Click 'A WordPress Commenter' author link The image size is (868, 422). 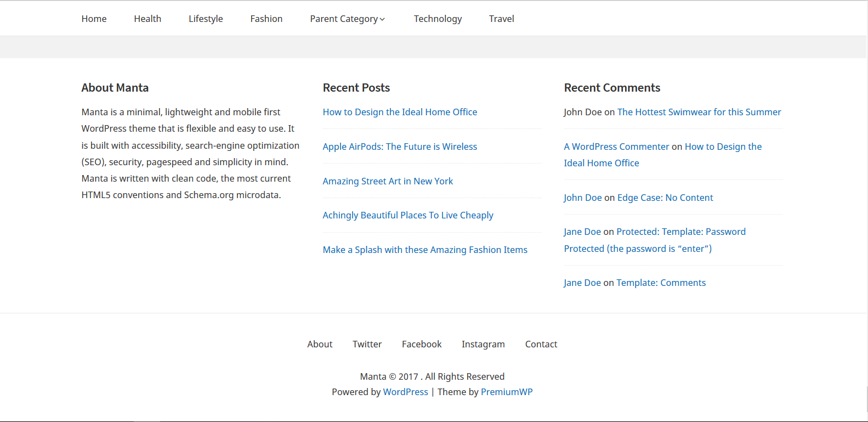tap(616, 147)
